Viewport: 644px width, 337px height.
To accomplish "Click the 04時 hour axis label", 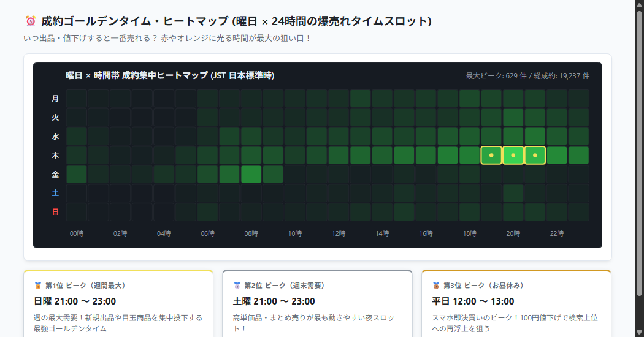I will coord(164,233).
